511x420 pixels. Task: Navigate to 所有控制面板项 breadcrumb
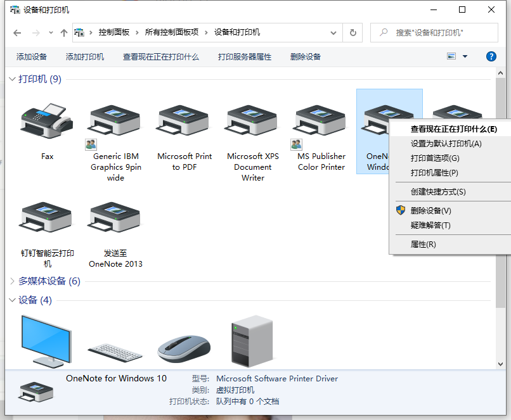pyautogui.click(x=172, y=32)
